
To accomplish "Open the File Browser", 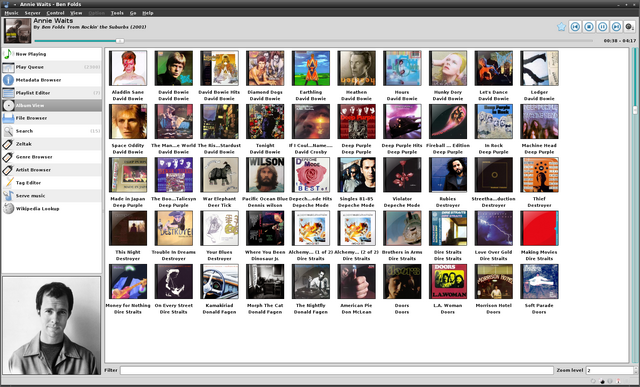I will click(51, 118).
